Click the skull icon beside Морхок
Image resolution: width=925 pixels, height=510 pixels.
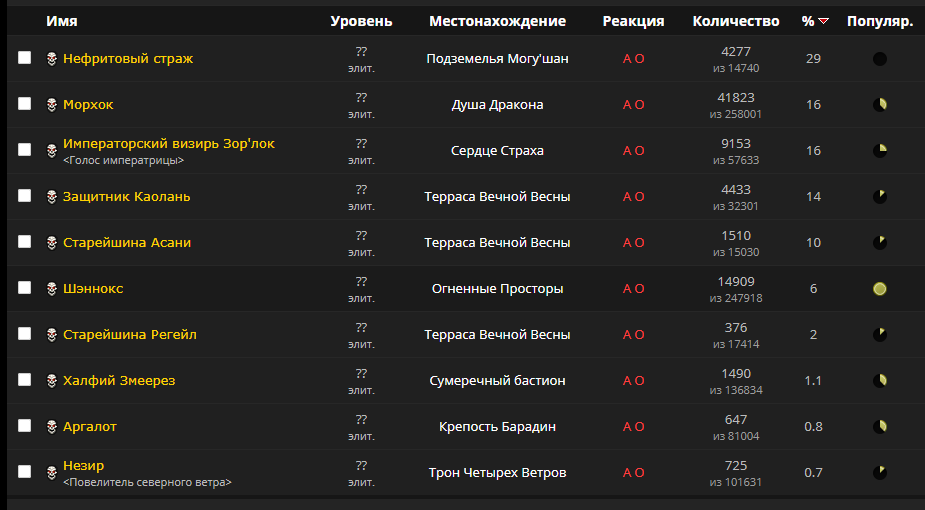(x=51, y=105)
